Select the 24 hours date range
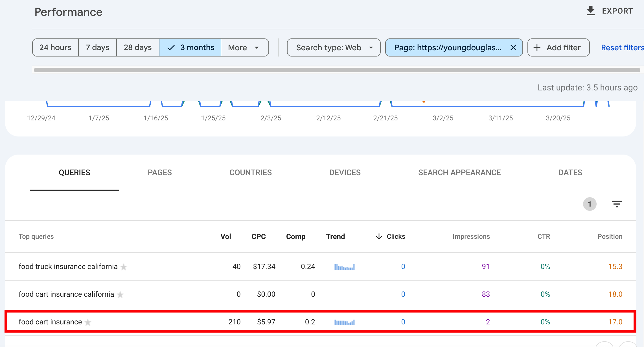 [x=55, y=47]
